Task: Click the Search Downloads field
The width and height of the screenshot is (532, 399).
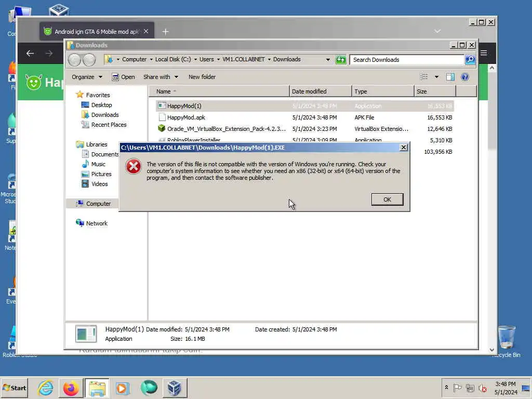Action: click(x=407, y=60)
